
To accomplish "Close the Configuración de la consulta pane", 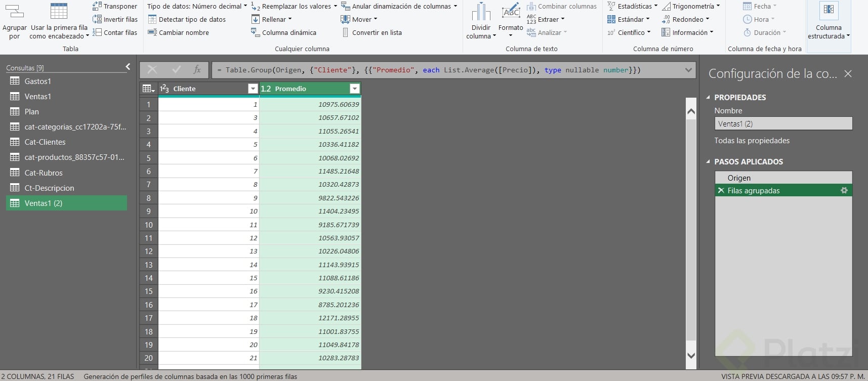I will 848,73.
